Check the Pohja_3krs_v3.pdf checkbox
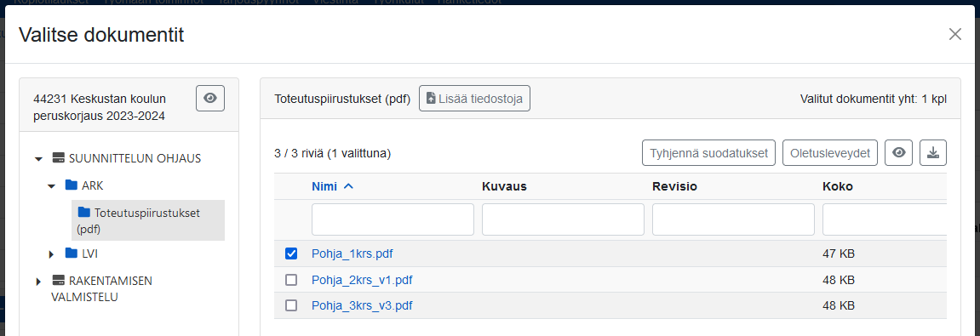 (x=290, y=305)
